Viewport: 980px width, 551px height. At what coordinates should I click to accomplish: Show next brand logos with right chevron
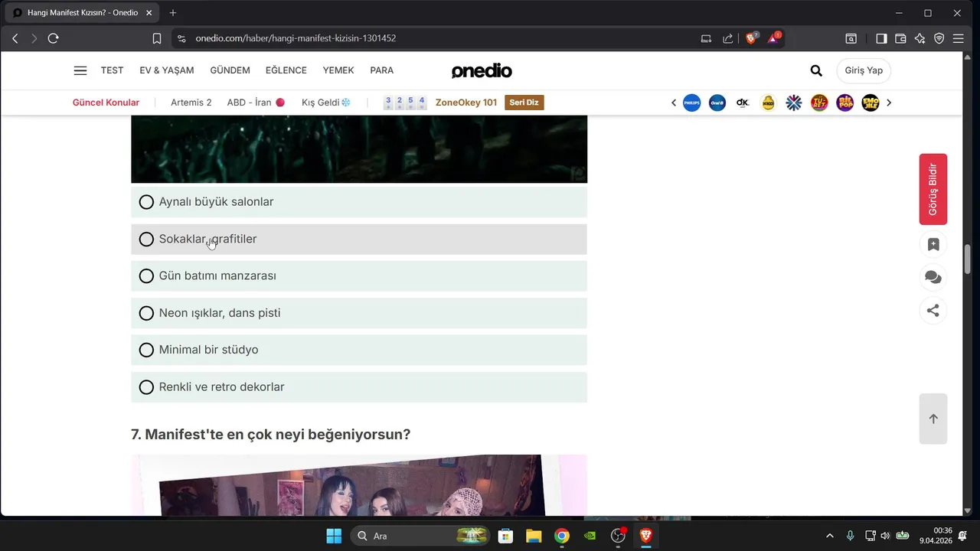889,103
